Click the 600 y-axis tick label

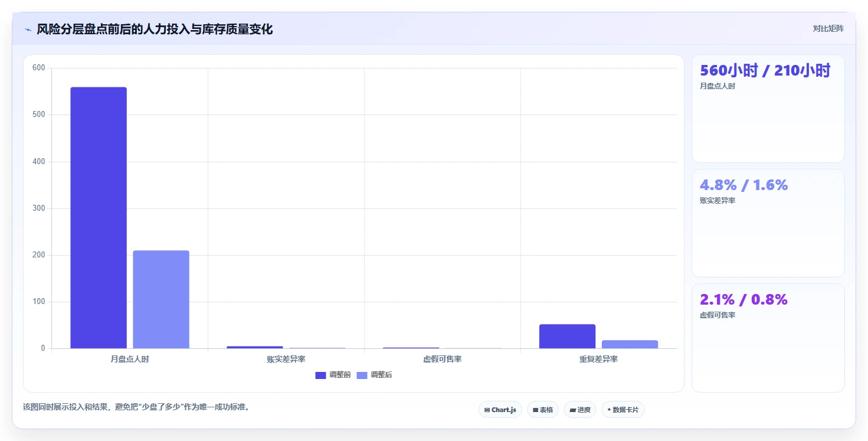tap(39, 68)
